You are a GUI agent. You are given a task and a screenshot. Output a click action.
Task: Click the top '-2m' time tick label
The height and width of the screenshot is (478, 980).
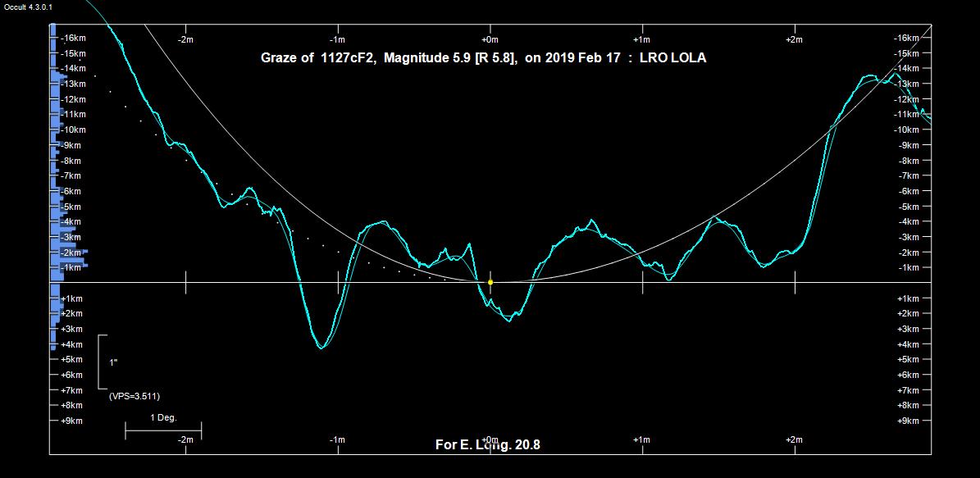(186, 39)
